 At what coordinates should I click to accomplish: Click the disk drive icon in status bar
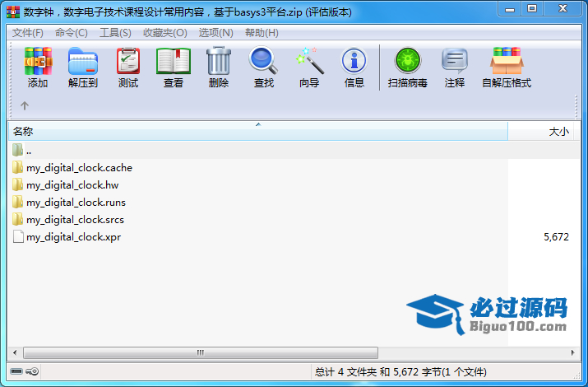pyautogui.click(x=16, y=371)
